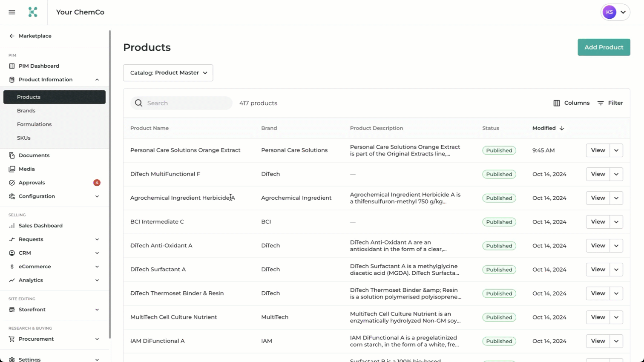Open Columns settings icon
Image resolution: width=644 pixels, height=362 pixels.
(x=557, y=103)
